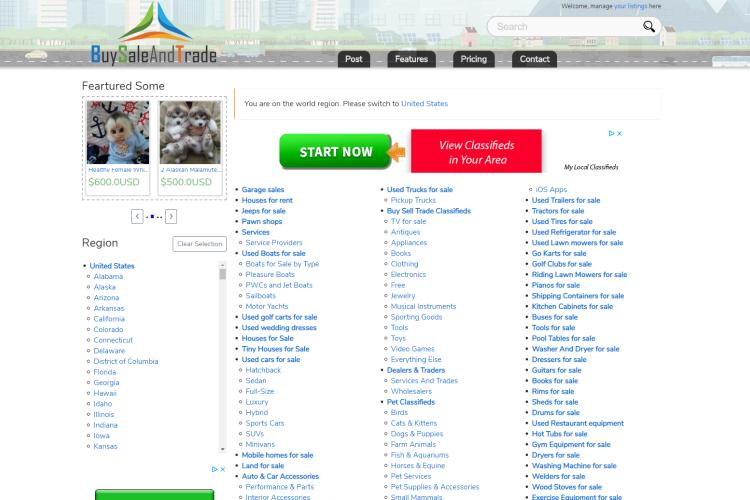Open Jeeps for sale category
Viewport: 750px width, 500px height.
264,211
